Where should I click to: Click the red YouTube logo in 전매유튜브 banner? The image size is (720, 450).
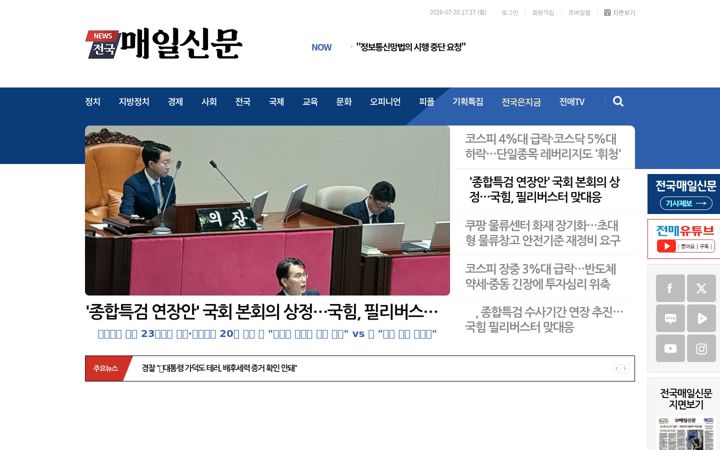tap(666, 246)
